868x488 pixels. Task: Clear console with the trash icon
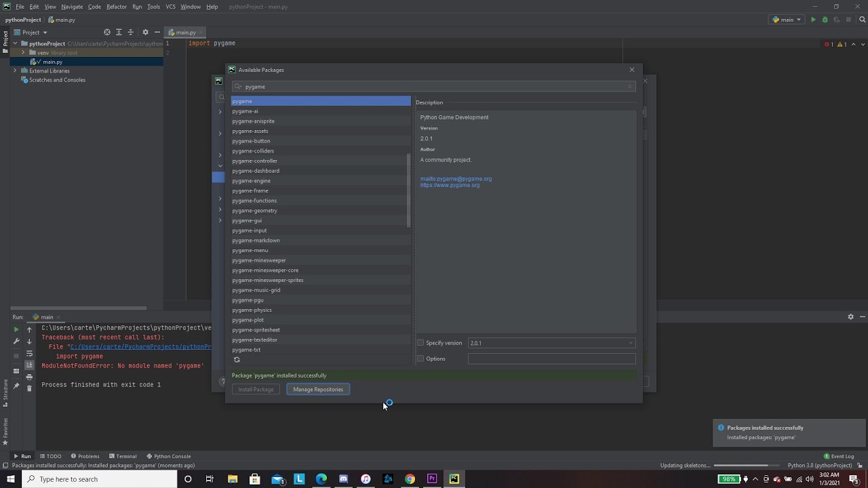click(x=29, y=388)
